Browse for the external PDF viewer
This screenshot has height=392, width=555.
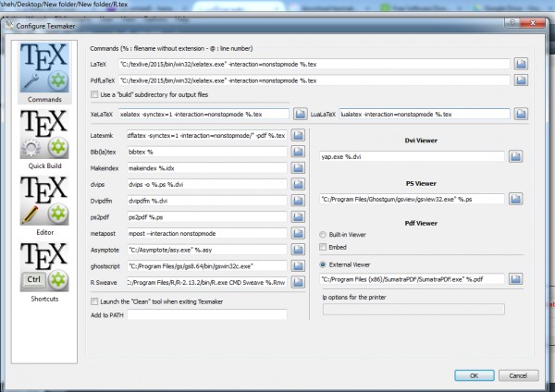coord(521,277)
